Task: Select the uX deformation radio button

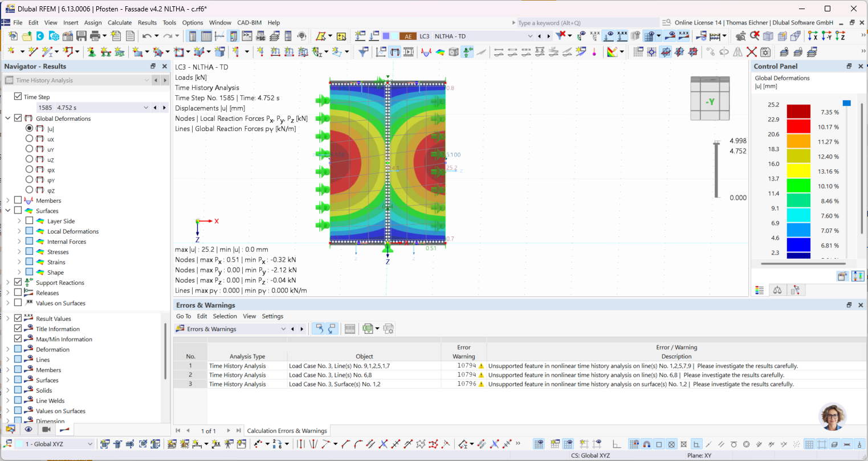Action: (x=29, y=138)
